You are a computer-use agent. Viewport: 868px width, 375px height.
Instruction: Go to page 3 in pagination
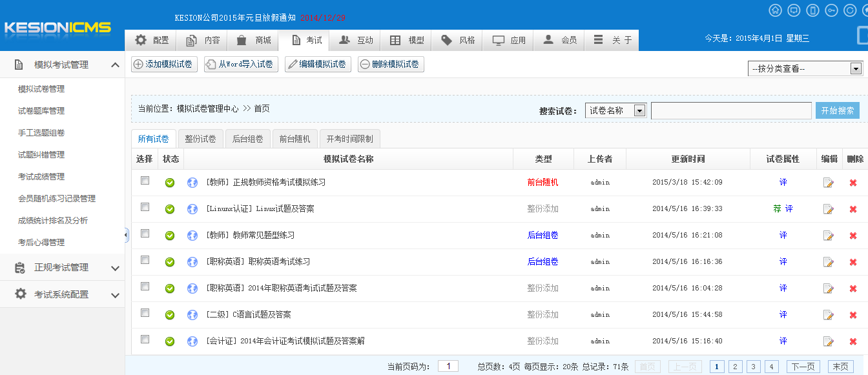point(753,366)
